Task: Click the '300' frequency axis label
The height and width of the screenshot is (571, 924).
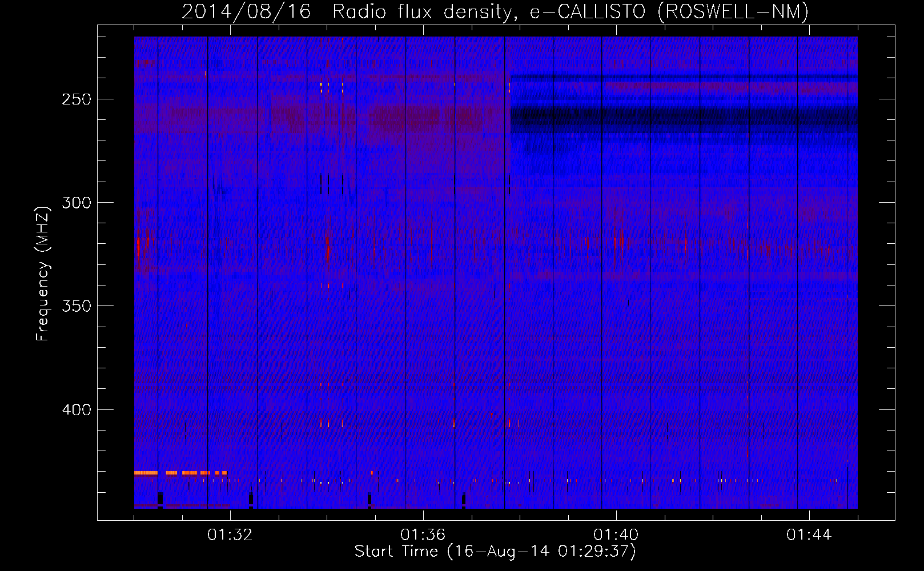Action: tap(77, 203)
